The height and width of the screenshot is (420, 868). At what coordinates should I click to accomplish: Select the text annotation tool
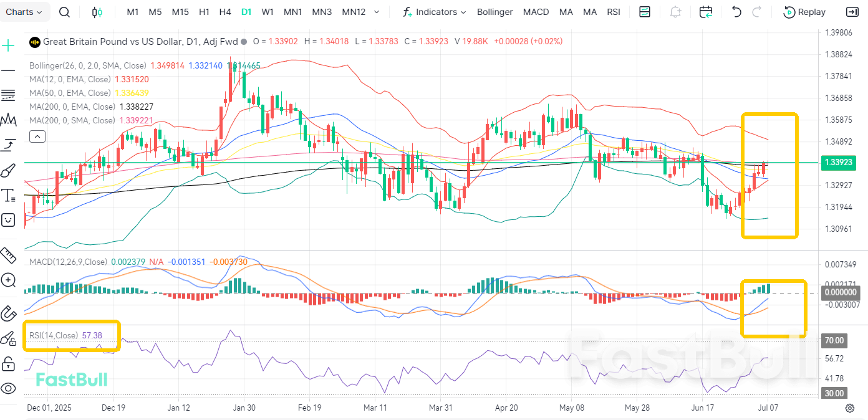point(8,196)
